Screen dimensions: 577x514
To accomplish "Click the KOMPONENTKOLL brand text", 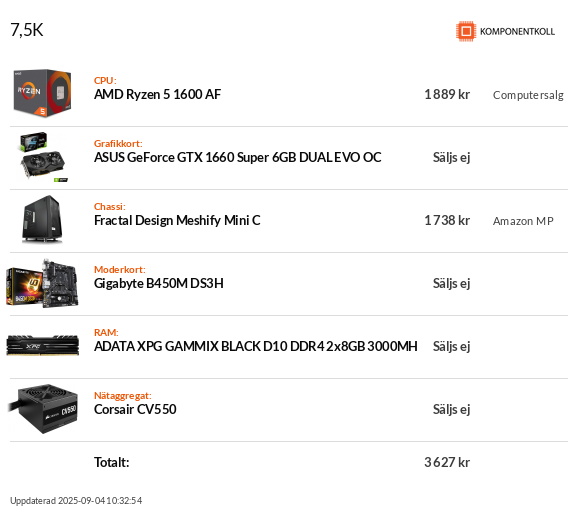I will click(517, 32).
